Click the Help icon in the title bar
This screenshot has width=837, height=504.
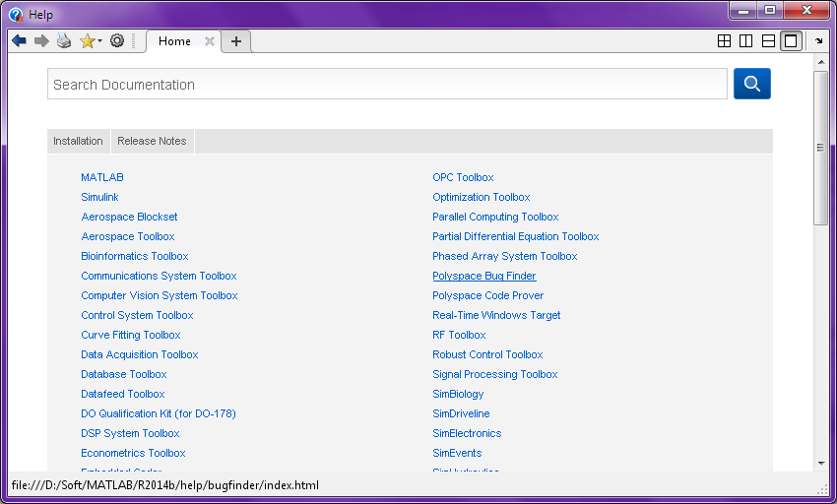[16, 15]
